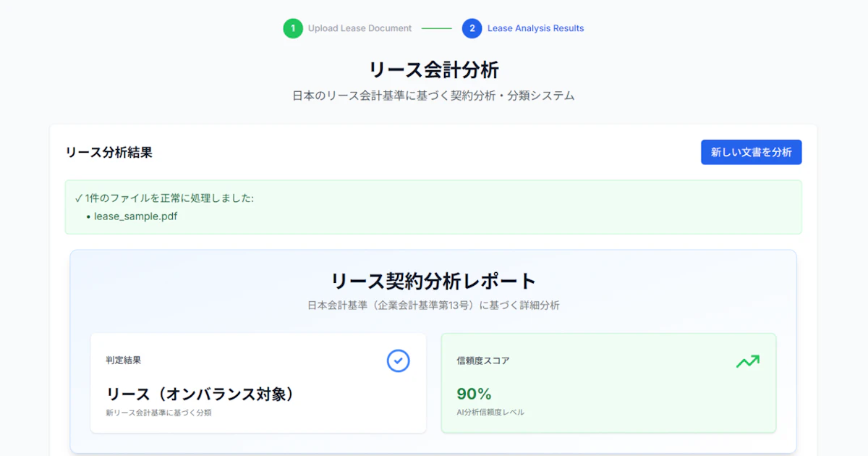Click the リース会計分析 page title
Viewport: 868px width, 456px height.
point(433,69)
